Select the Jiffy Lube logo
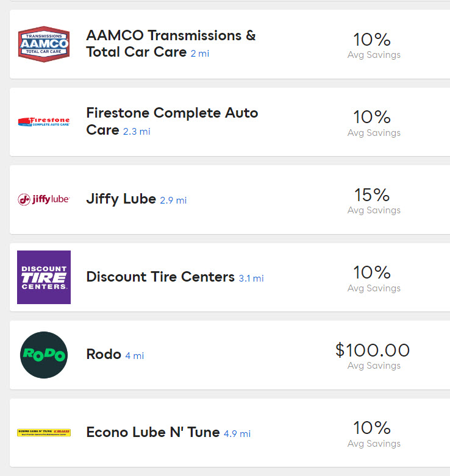 (43, 199)
